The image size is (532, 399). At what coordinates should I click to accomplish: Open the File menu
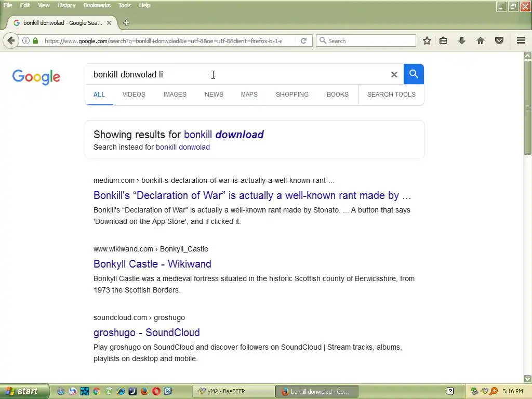coord(8,5)
